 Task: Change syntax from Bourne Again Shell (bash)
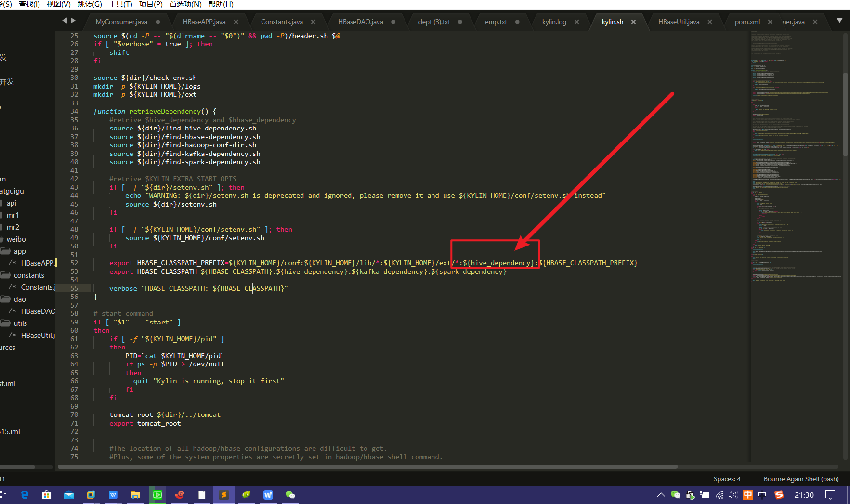801,479
